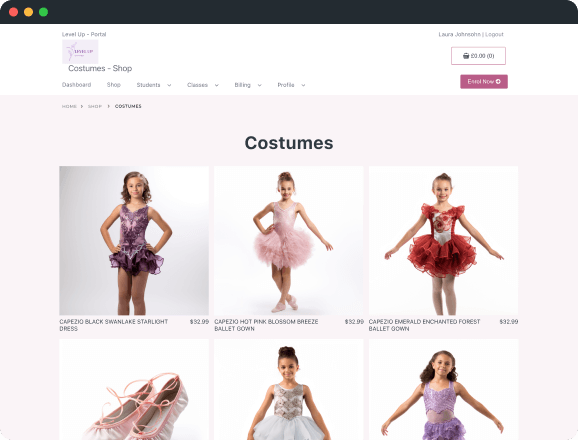Screen dimensions: 578x440
Task: Click the Capezio Black Swanlake Starlight Dress title
Action: pyautogui.click(x=114, y=325)
